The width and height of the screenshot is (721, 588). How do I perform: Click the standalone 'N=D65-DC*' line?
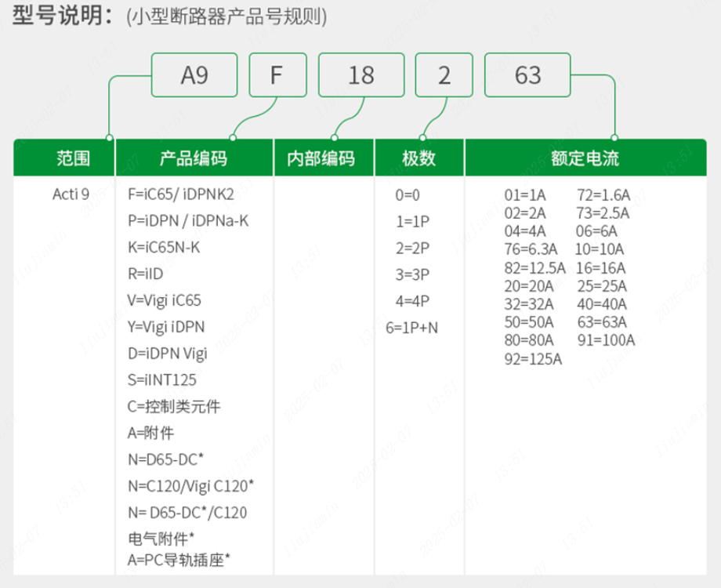[x=165, y=459]
